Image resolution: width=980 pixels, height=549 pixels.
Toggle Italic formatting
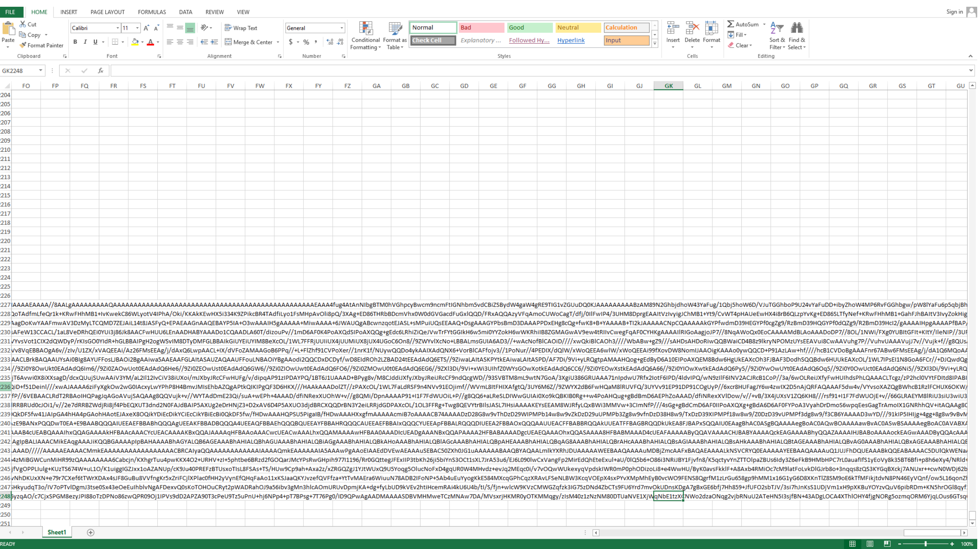click(x=85, y=42)
